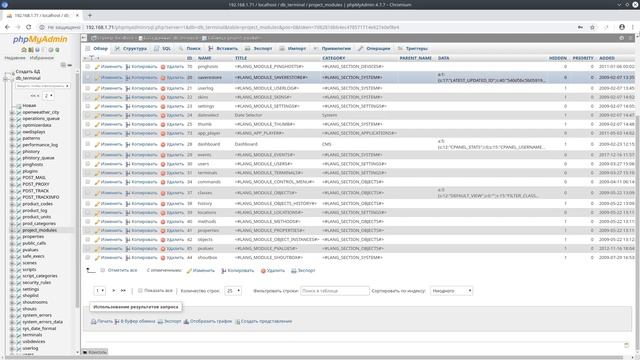Open the Export tab
The height and width of the screenshot is (360, 640).
pyautogui.click(x=259, y=49)
